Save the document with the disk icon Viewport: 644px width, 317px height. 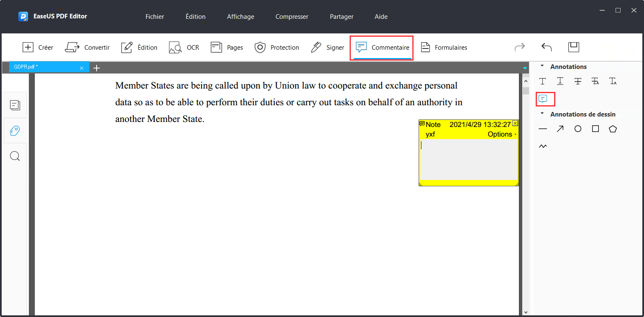click(574, 47)
